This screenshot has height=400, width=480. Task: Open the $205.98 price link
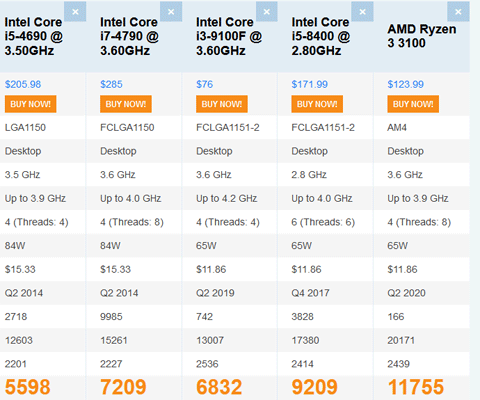coord(23,84)
